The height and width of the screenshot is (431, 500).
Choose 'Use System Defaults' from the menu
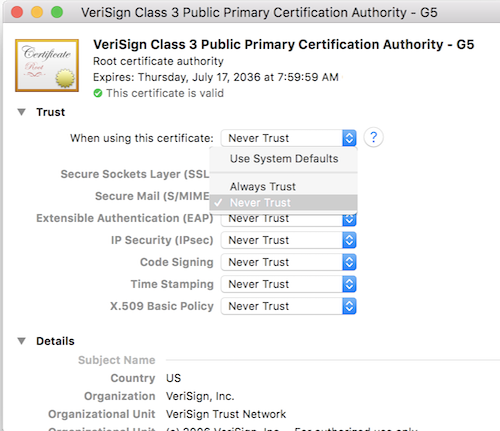coord(284,159)
